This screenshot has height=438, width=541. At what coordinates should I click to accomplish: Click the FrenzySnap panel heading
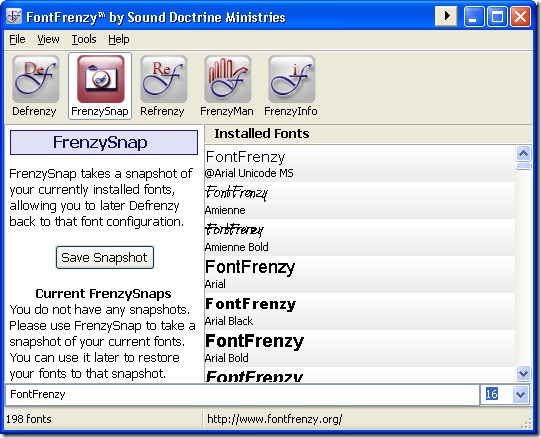click(x=104, y=143)
